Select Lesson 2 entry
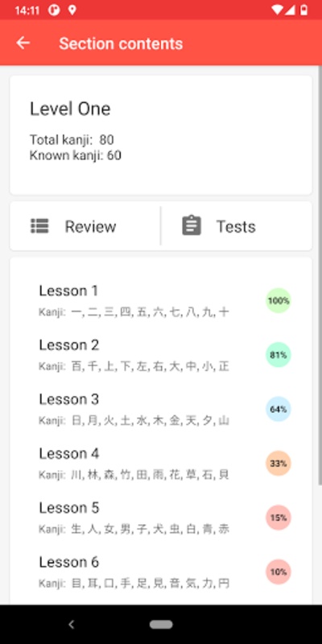This screenshot has width=322, height=644. tap(161, 355)
